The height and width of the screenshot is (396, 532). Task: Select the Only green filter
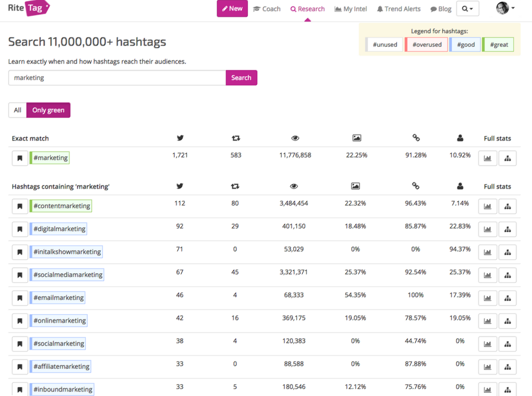tap(48, 110)
